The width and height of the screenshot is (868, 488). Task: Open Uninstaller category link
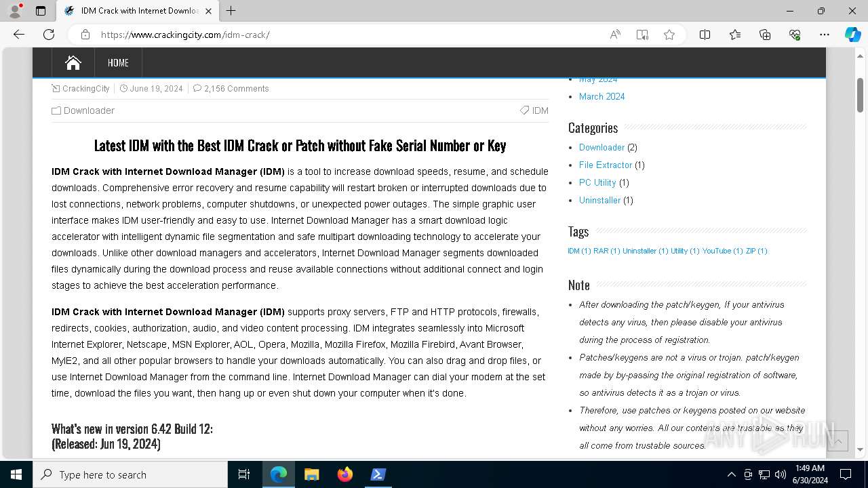[599, 200]
